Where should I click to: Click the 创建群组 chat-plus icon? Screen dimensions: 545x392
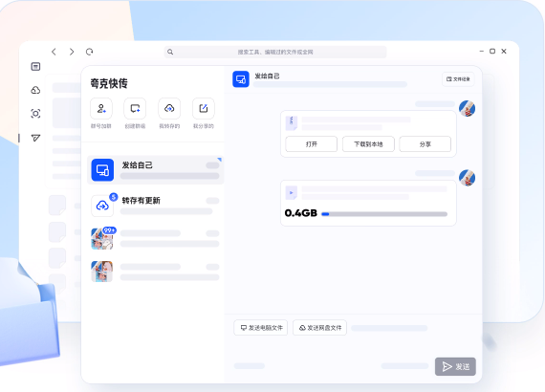point(135,108)
